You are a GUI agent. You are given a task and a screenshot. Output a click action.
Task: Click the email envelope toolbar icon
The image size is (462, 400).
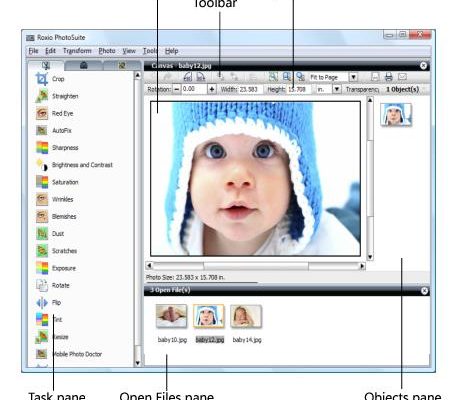(402, 77)
